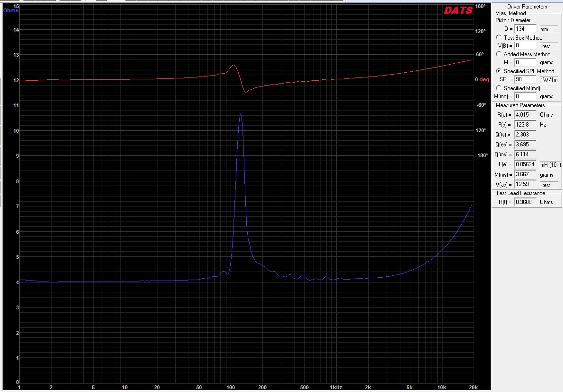Click the mm unit box for piston diameter
This screenshot has height=392, width=563.
click(548, 29)
